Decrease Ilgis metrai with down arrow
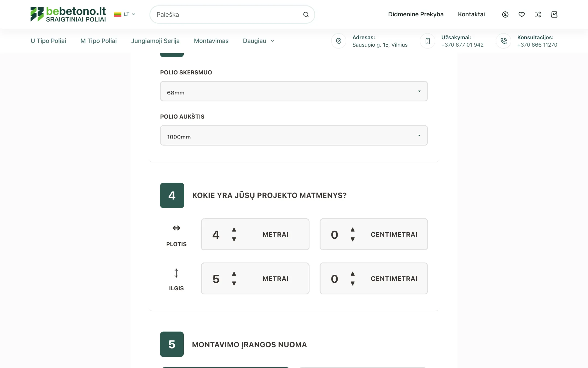 pos(234,283)
